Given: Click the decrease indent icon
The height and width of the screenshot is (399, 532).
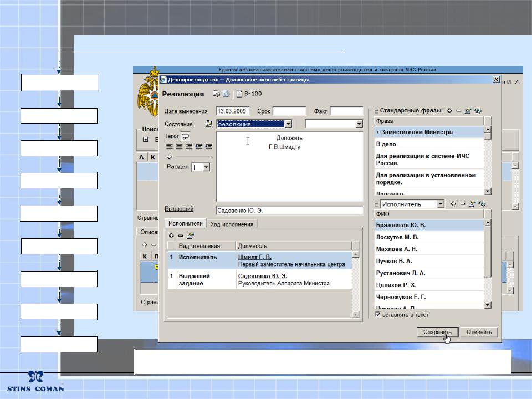Looking at the screenshot, I should (199, 146).
